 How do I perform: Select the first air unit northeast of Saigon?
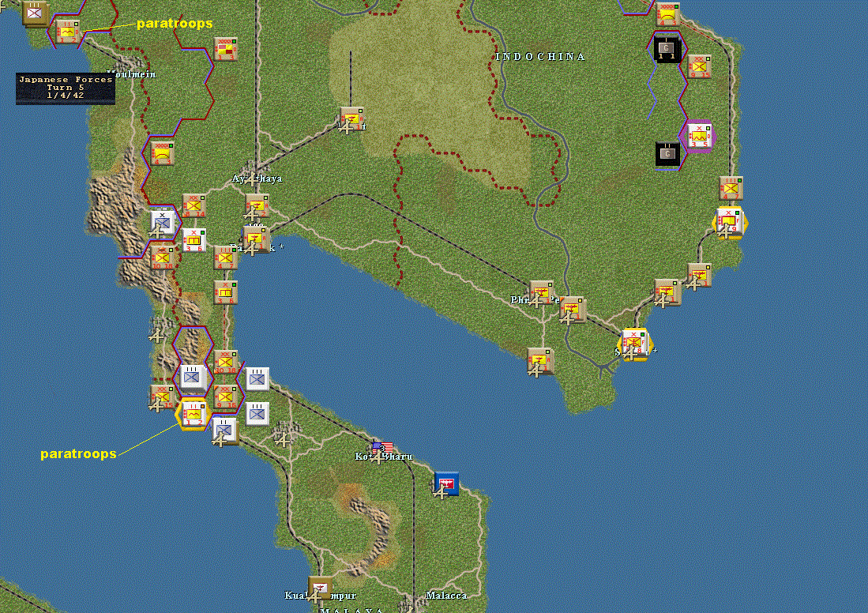point(666,291)
